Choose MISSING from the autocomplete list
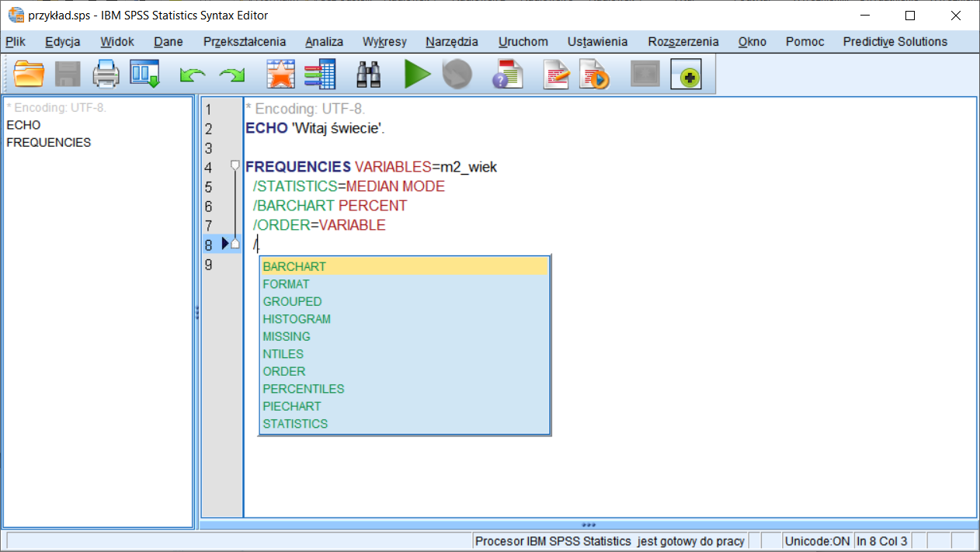 click(405, 336)
